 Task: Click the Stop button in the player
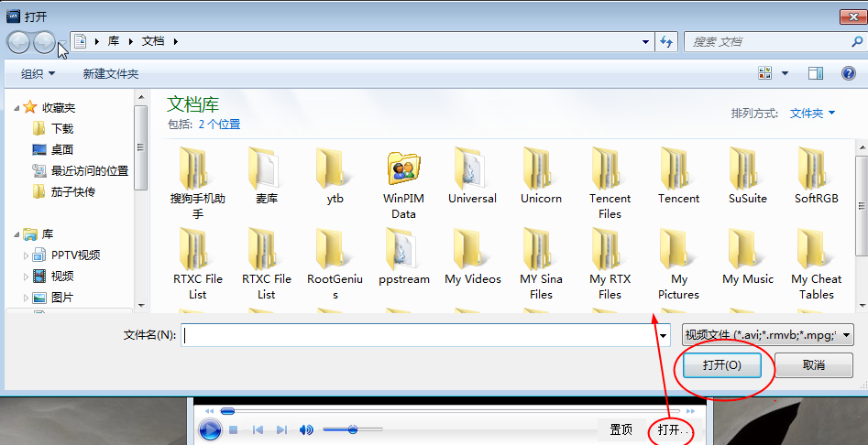tap(233, 429)
